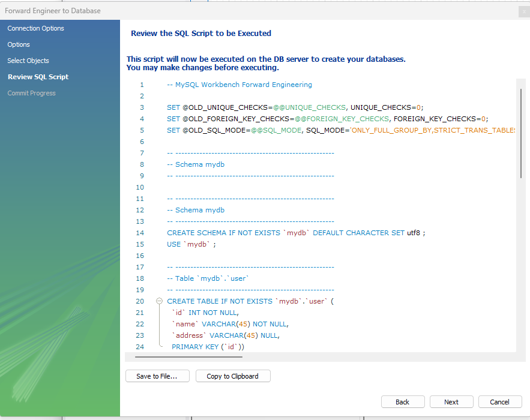
Task: Open the Connection Options step
Action: 36,28
